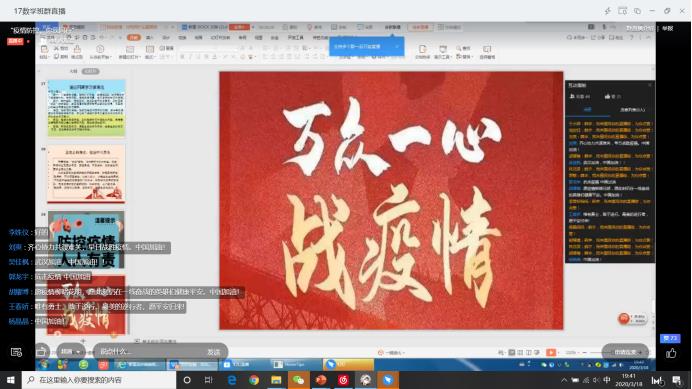Click the screen-with-cursor icon in title bar
The image size is (692, 389).
[x=622, y=11]
